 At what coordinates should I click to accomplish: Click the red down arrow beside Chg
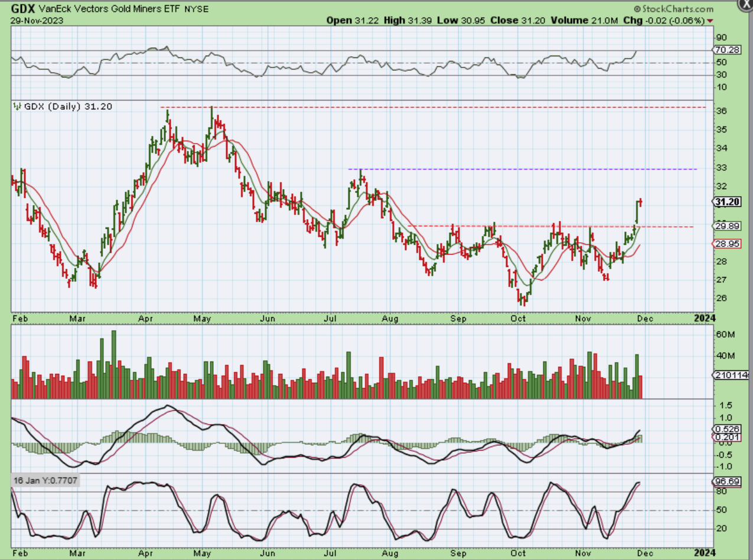click(x=709, y=21)
